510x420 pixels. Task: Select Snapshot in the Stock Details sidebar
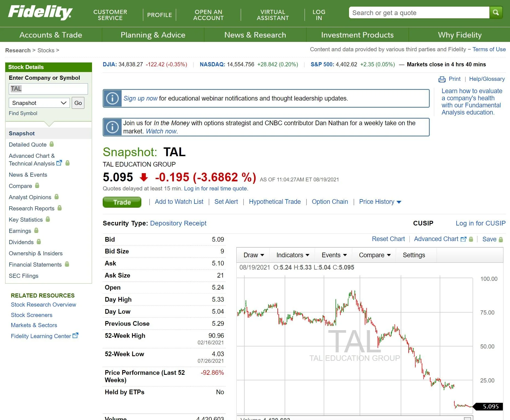click(x=22, y=133)
